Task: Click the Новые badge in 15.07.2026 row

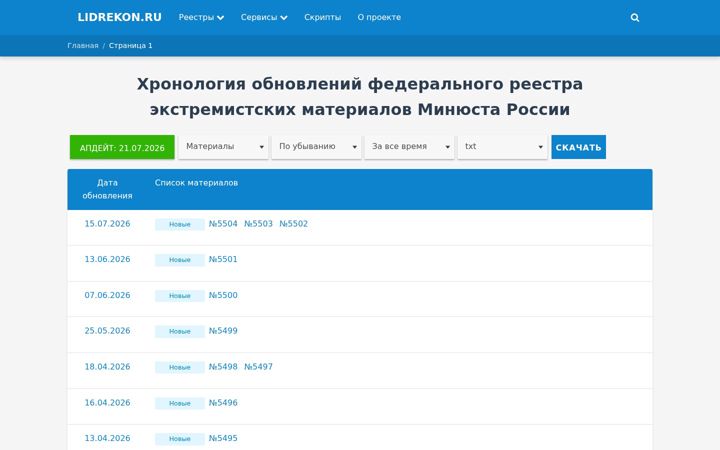Action: coord(180,224)
